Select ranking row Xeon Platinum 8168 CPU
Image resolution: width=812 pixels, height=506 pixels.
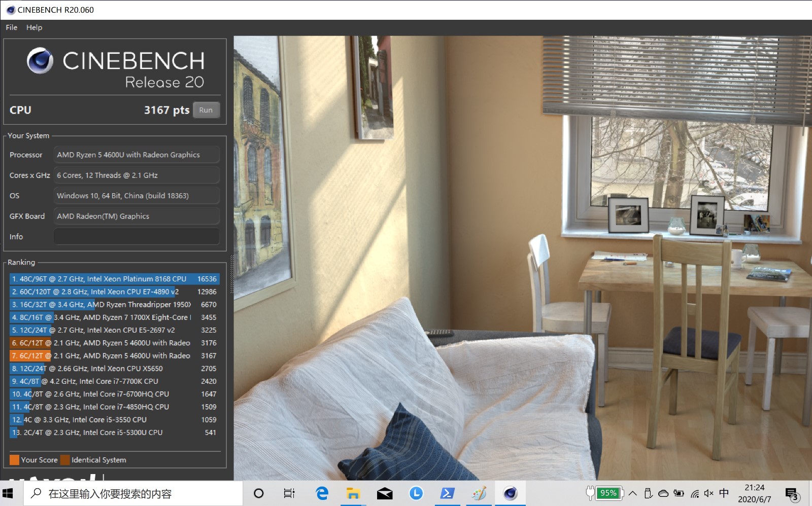115,279
